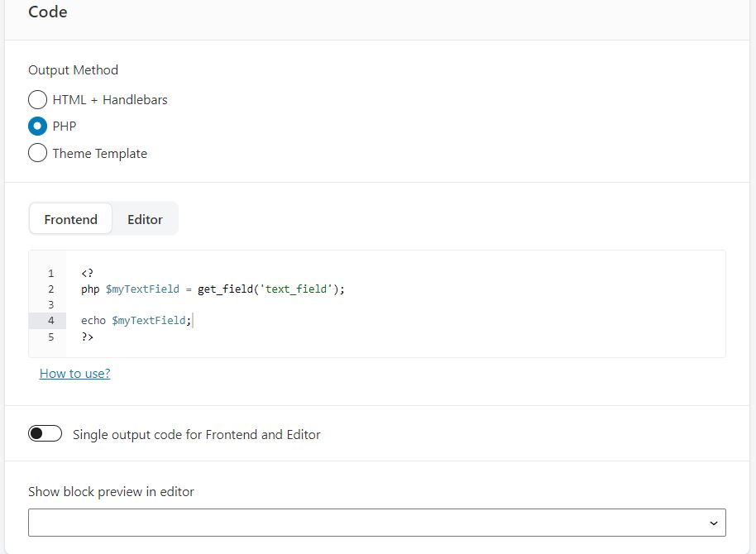756x554 pixels.
Task: Open the Show block preview dropdown
Action: (376, 523)
